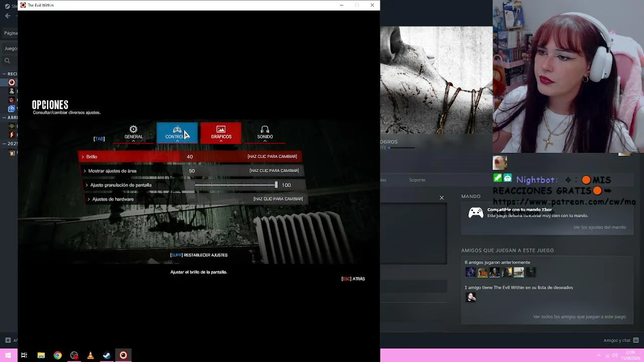Click HAZ CLIC PARA CAMBIAR for Ajustes de hardware

pyautogui.click(x=278, y=199)
